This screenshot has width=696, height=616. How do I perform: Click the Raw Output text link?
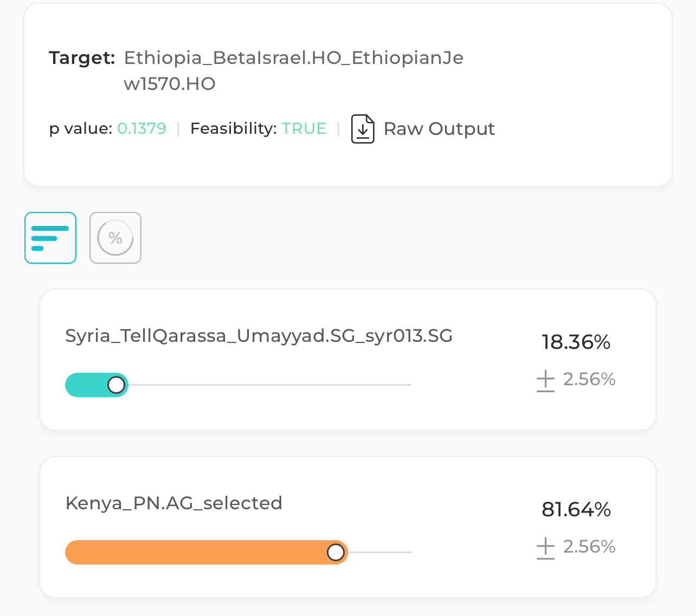[439, 129]
